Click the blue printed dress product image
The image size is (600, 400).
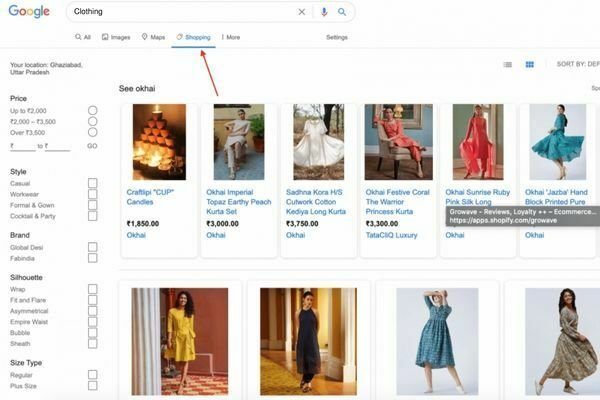[x=437, y=341]
